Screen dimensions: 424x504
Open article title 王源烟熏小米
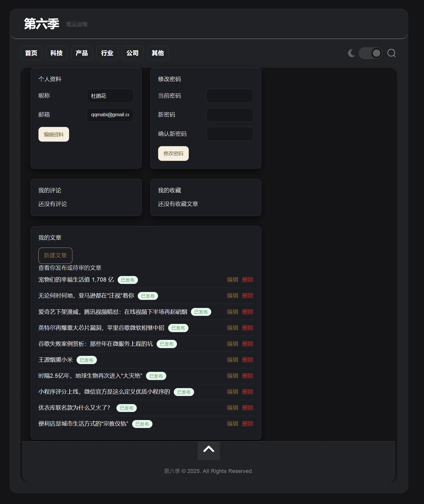[x=56, y=360]
